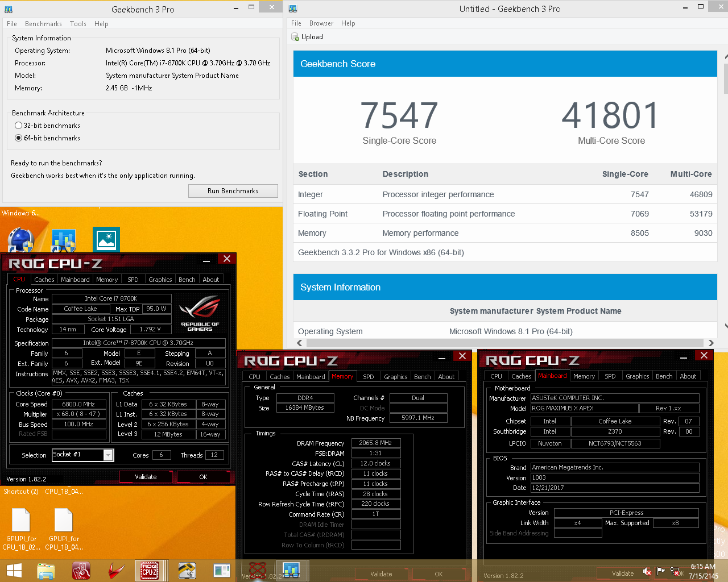Open File menu in Untitled Geekbench window
Viewport: 728px width, 582px height.
coord(296,23)
